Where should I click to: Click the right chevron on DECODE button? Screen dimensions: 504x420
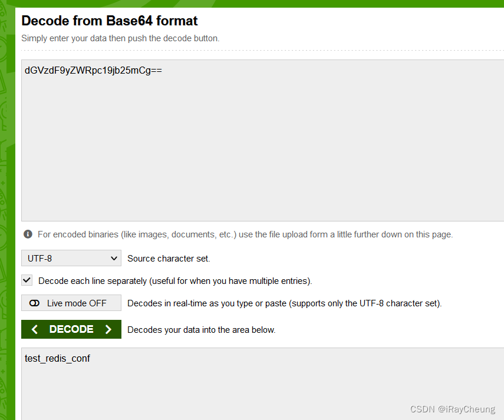(108, 329)
